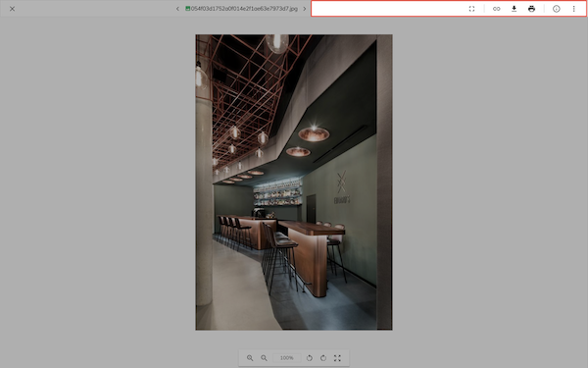Print the image with printer icon
Screen dimensions: 588x368
pyautogui.click(x=531, y=9)
